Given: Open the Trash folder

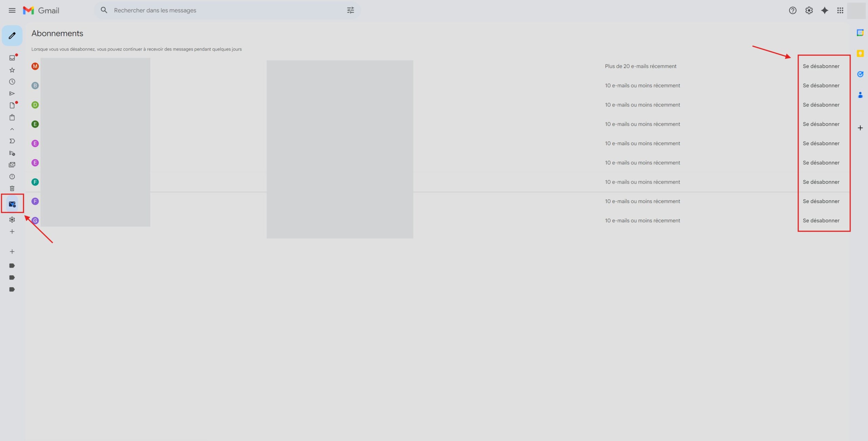Looking at the screenshot, I should (x=12, y=188).
